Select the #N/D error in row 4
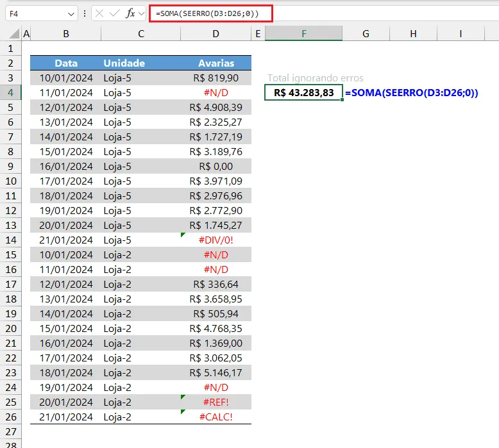 (216, 92)
